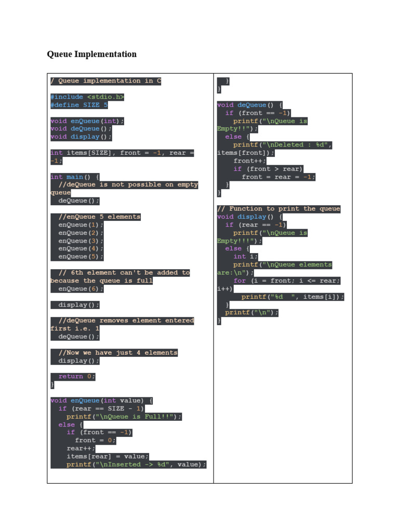Screen dimensions: 399x532
Task: Click the 'rear++;' line
Action: coord(81,449)
